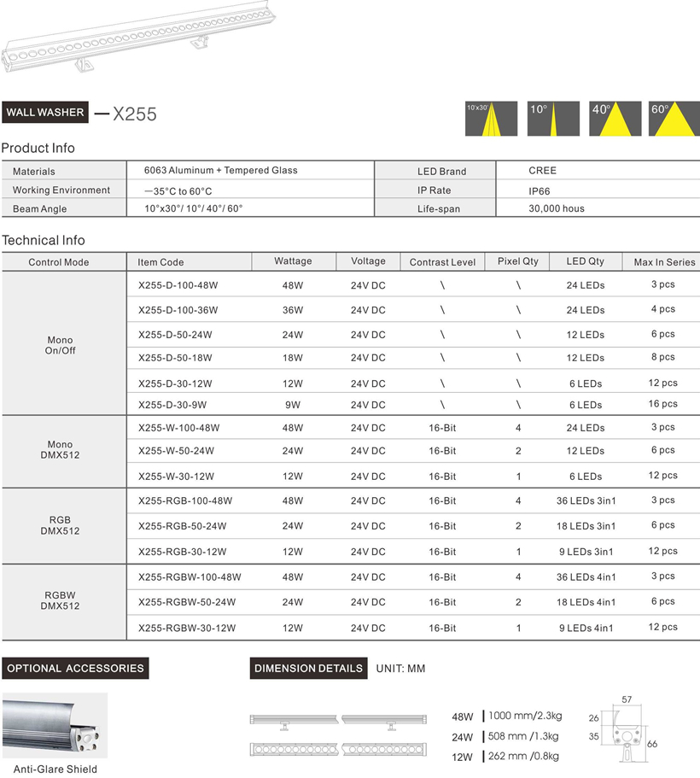Viewport: 700px width, 778px height.
Task: Click item code X255-D-100-48W
Action: click(178, 285)
